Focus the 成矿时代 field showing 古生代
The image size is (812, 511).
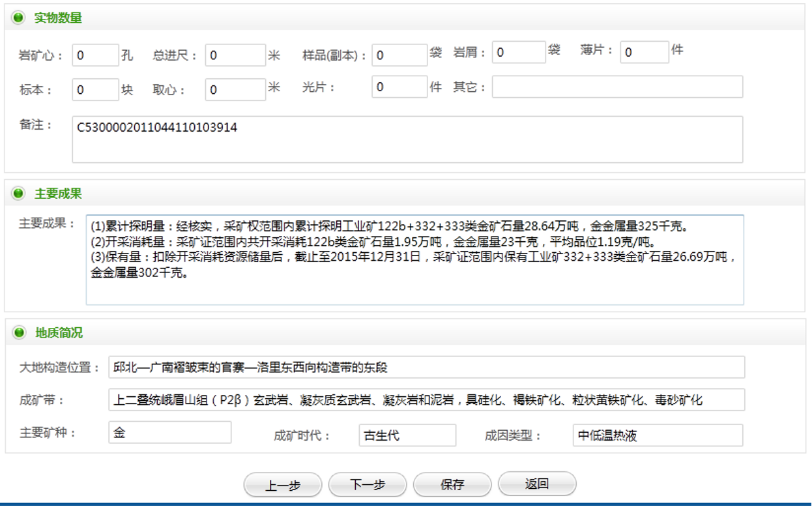tap(407, 435)
